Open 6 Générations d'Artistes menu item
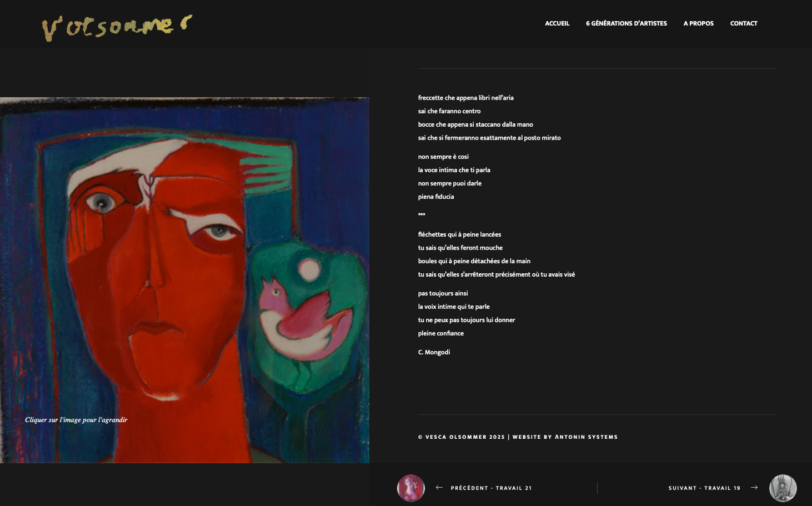This screenshot has height=506, width=812. click(x=626, y=23)
